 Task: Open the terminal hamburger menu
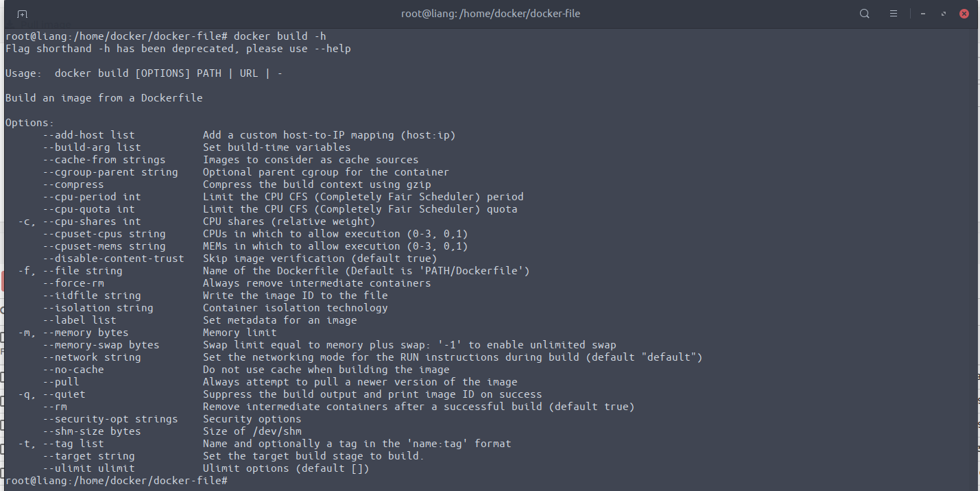click(893, 14)
